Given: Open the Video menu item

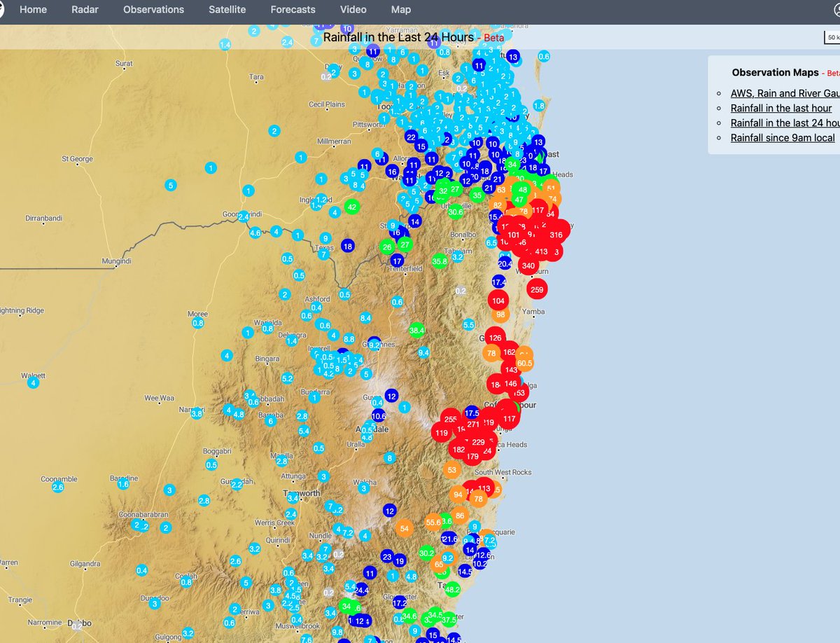Looking at the screenshot, I should 353,10.
